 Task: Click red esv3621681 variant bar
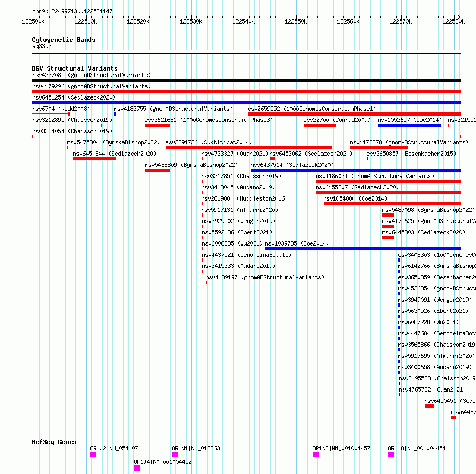coord(158,125)
